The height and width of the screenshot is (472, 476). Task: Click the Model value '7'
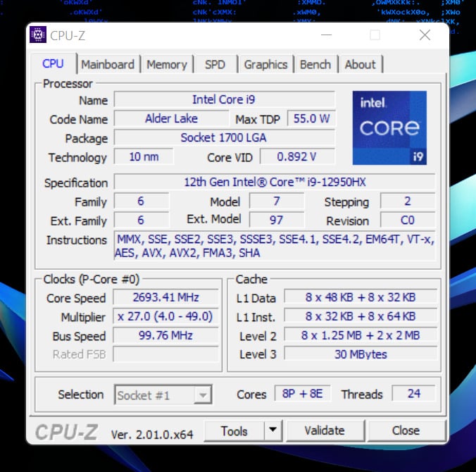277,201
